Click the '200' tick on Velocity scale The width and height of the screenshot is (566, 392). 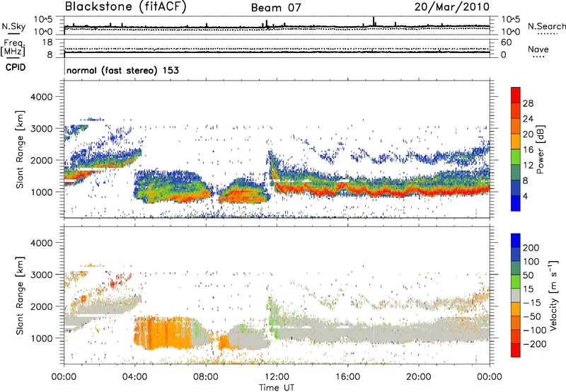(x=531, y=248)
